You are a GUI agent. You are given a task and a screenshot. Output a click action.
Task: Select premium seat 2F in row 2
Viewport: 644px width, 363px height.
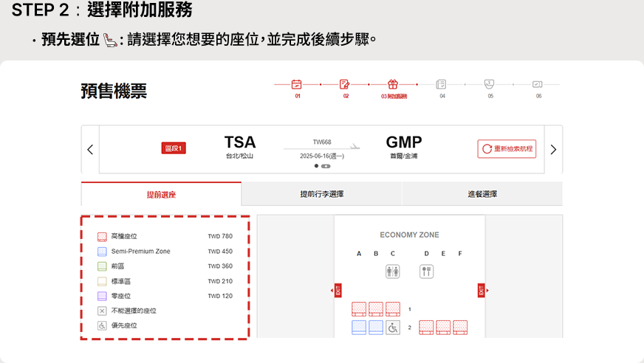pos(460,327)
